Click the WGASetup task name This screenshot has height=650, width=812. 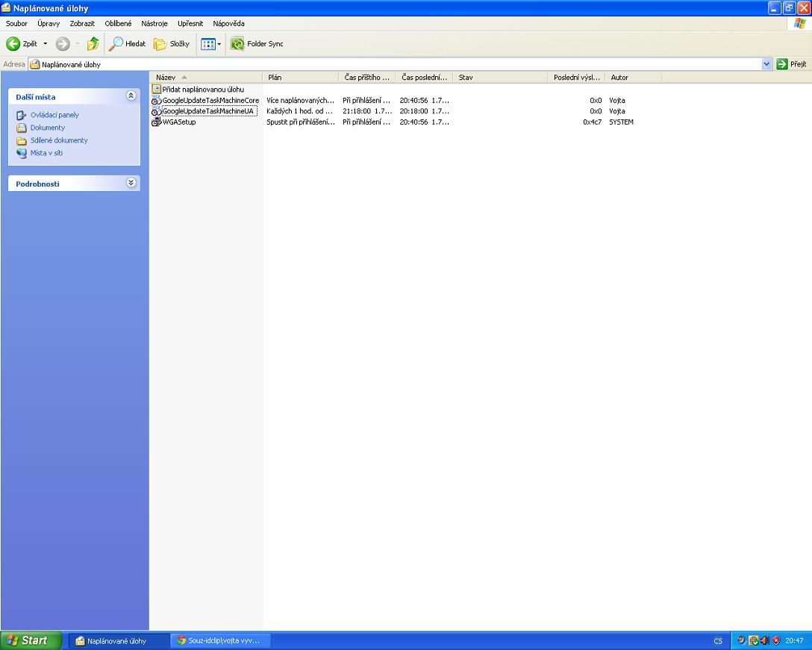[x=179, y=122]
